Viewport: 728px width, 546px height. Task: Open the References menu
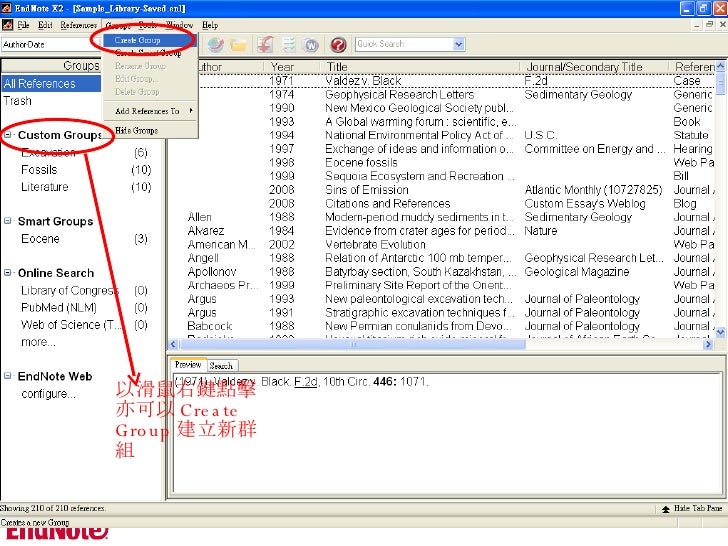coord(78,25)
